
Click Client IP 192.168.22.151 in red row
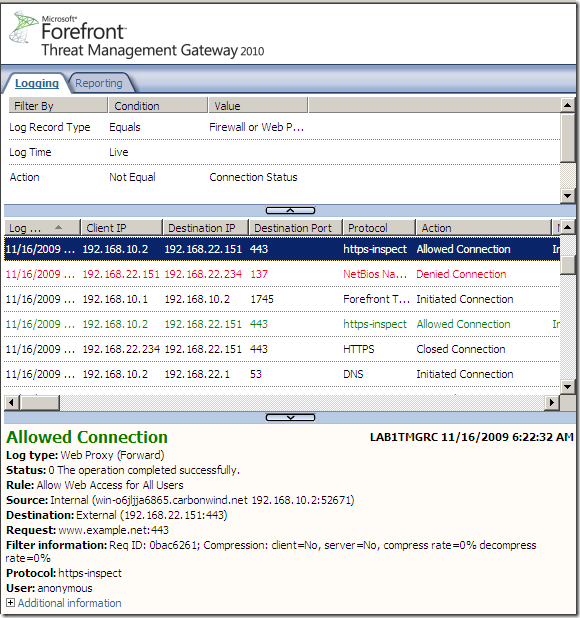(x=121, y=274)
